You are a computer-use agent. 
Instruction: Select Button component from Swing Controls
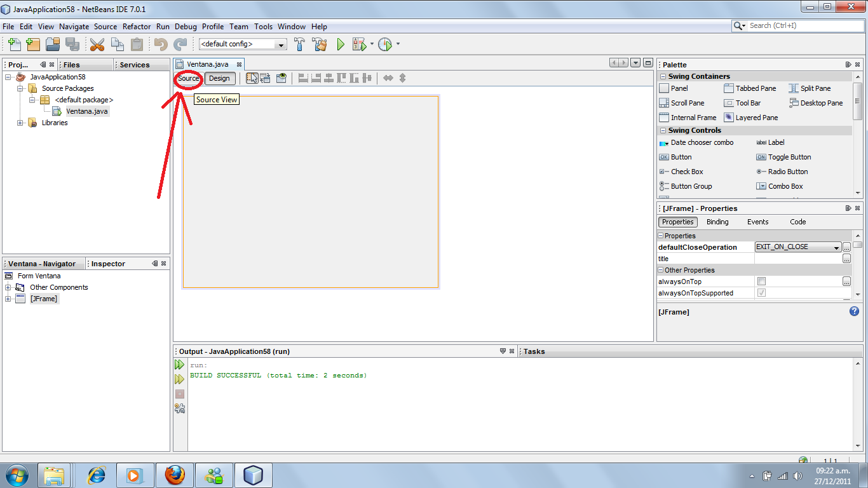click(x=675, y=157)
